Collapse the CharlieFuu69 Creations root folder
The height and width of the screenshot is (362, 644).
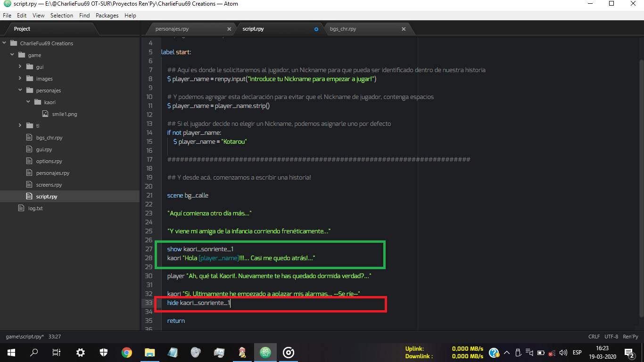[4, 43]
